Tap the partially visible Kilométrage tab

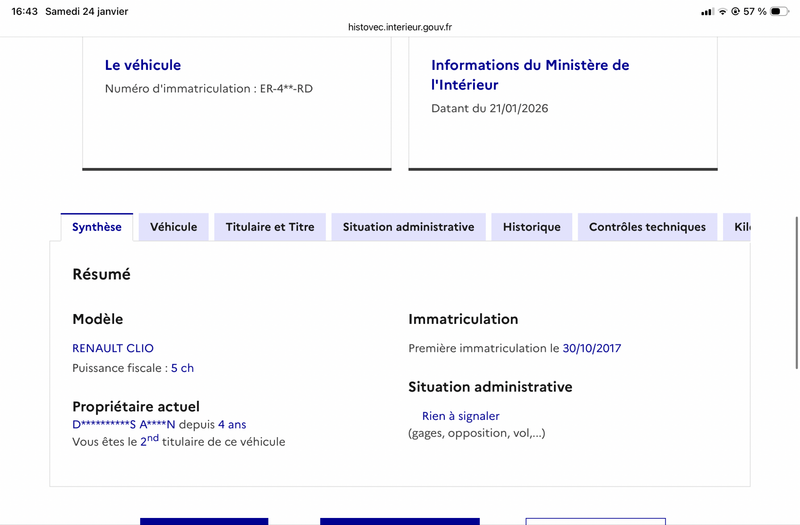click(740, 227)
